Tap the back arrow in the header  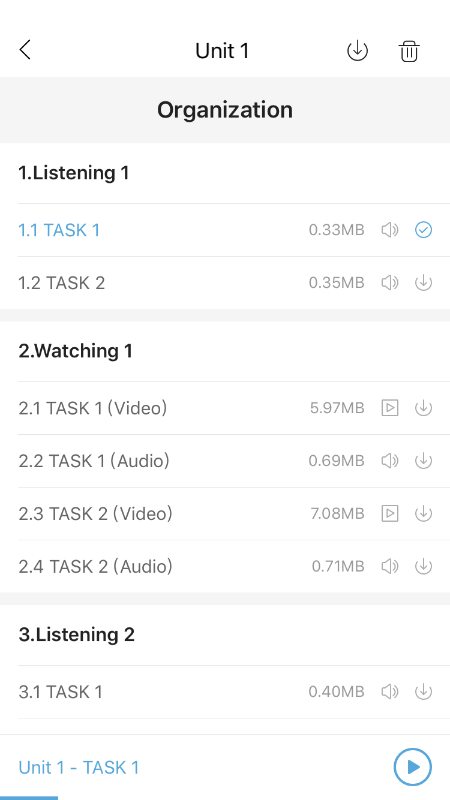25,50
